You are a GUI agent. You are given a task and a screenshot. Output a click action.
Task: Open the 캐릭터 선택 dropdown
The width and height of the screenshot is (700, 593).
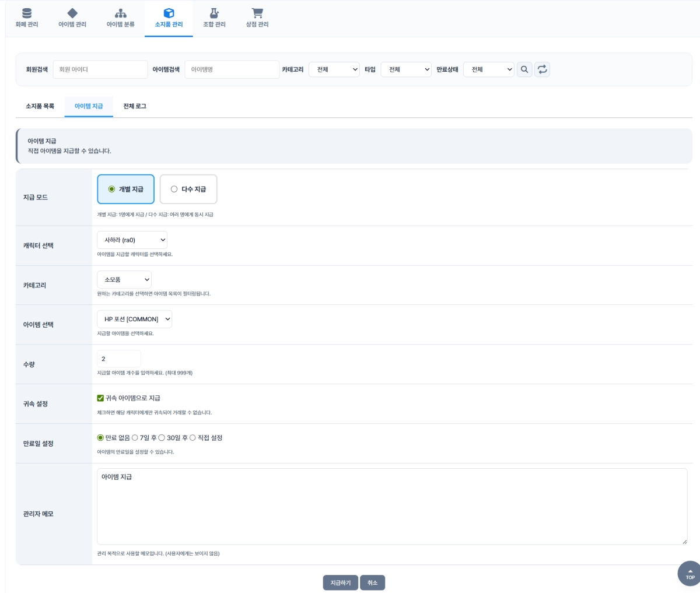pos(132,240)
